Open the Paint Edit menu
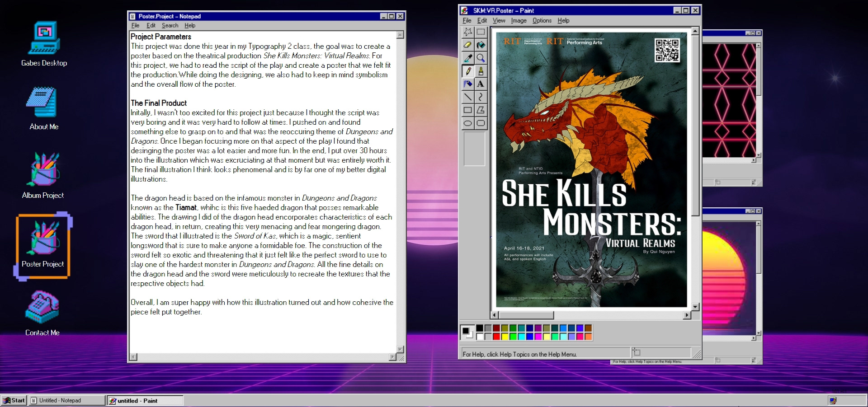 [482, 20]
